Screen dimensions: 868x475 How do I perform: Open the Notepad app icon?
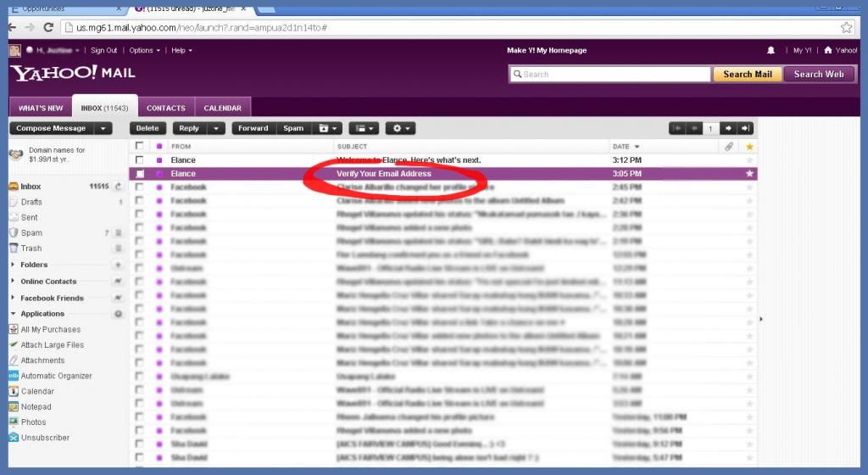(x=14, y=407)
